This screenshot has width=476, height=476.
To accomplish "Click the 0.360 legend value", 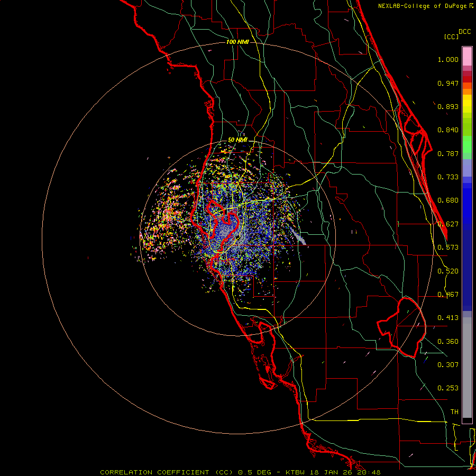I will (448, 342).
